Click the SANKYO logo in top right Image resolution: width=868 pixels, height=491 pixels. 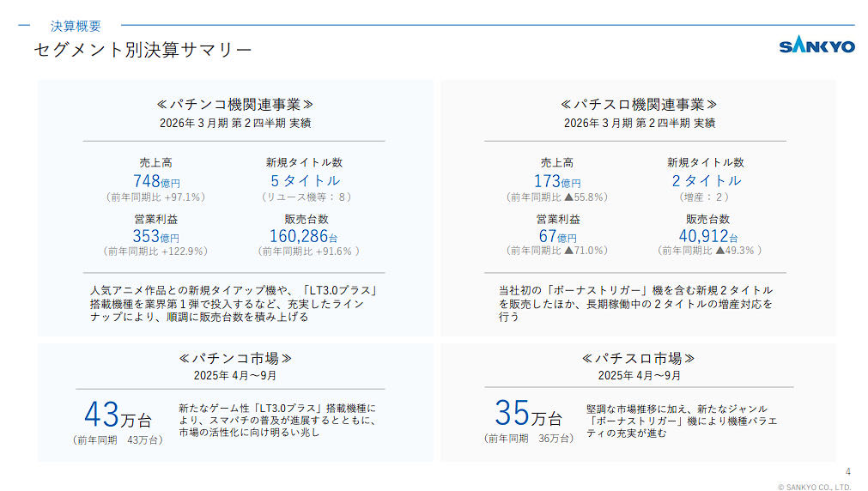coord(816,46)
